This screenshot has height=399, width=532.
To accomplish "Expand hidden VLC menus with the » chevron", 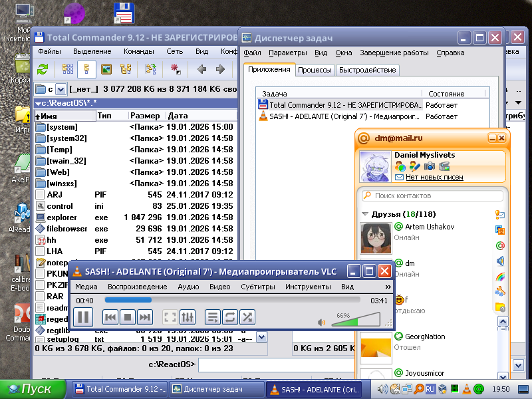I will [388, 287].
